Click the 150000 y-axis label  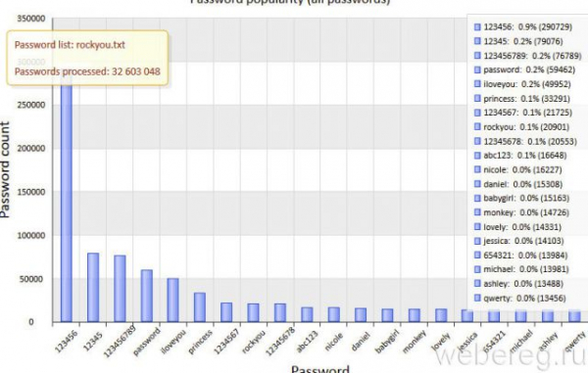(x=31, y=192)
